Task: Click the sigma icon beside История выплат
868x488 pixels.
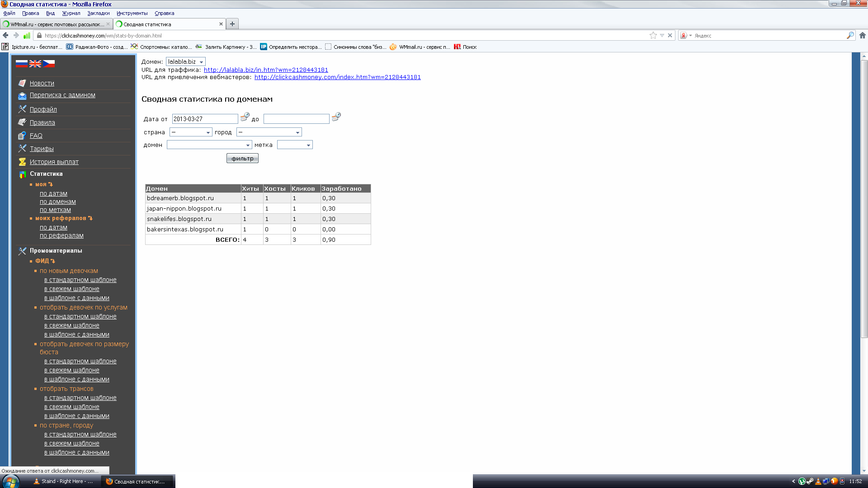Action: 22,162
